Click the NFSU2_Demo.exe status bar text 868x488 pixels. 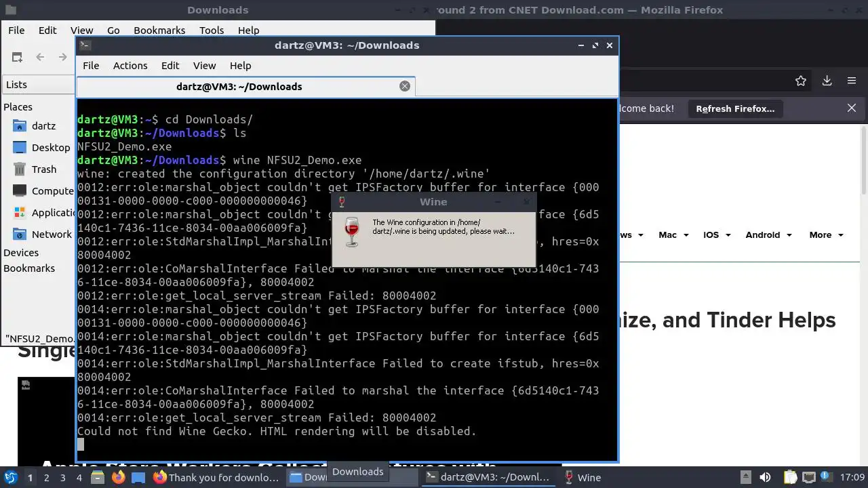[x=39, y=338]
